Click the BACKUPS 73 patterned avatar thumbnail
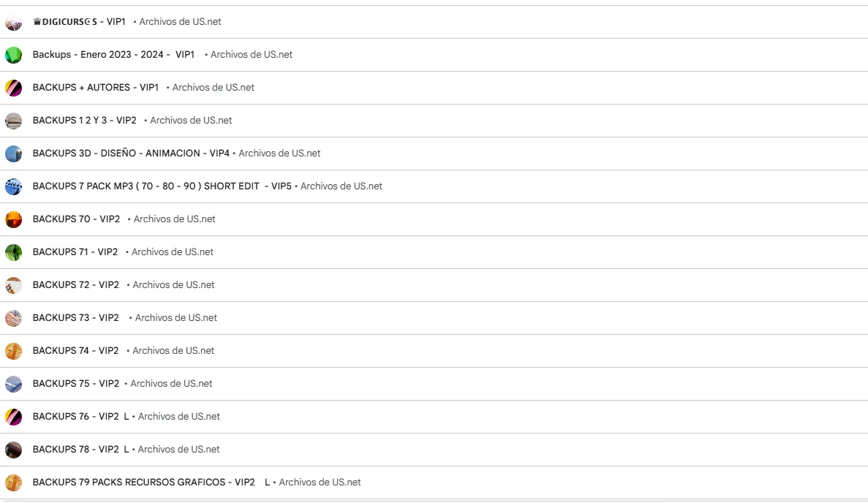Image resolution: width=868 pixels, height=503 pixels. pyautogui.click(x=13, y=318)
